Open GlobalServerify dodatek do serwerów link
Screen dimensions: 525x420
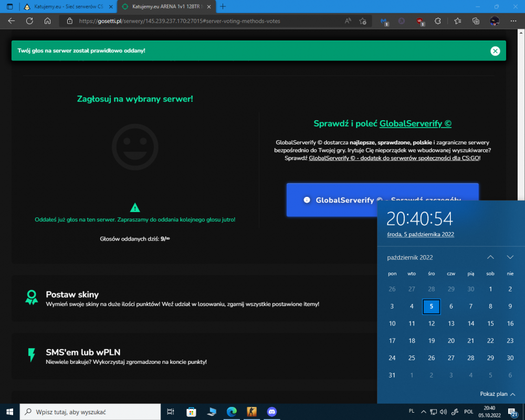tap(394, 158)
